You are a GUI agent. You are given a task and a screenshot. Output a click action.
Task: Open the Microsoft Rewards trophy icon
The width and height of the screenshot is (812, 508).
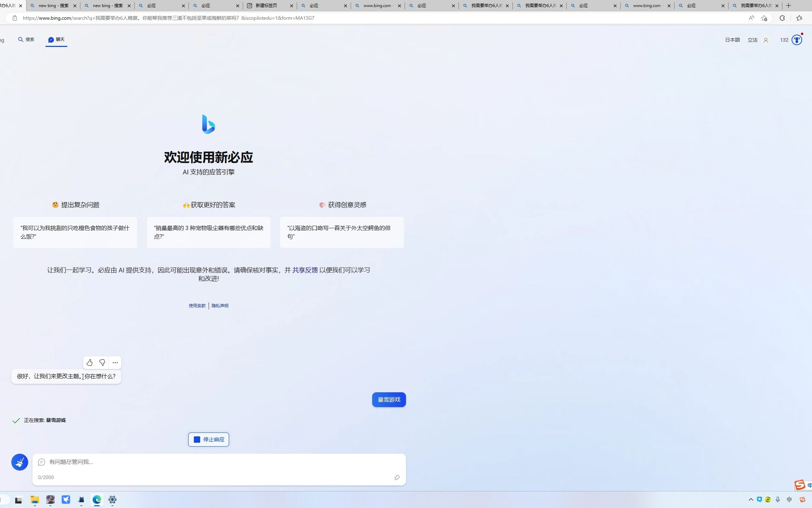click(x=797, y=40)
